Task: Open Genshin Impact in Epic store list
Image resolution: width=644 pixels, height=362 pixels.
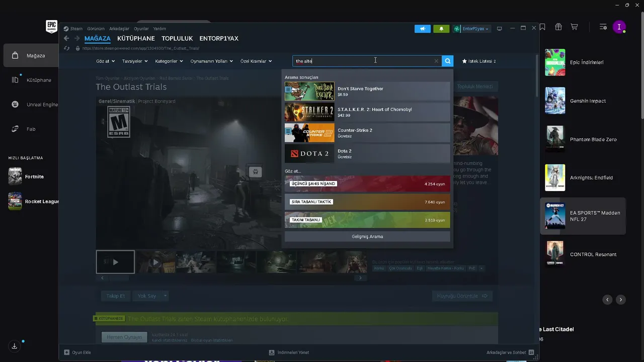Action: coord(583,101)
